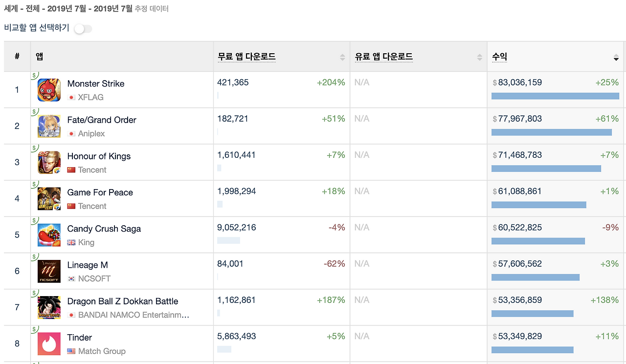Open the Monster Strike app icon
The image size is (626, 364).
pos(49,90)
